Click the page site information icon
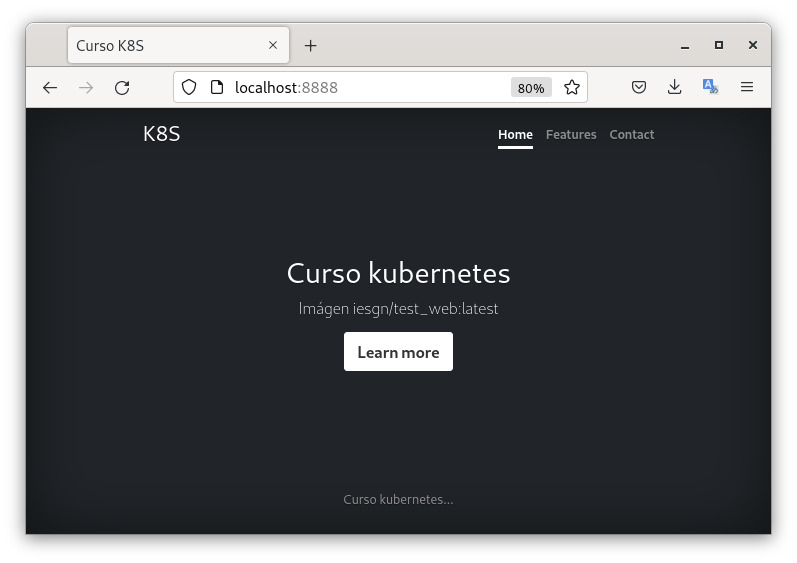The height and width of the screenshot is (563, 797). [x=215, y=88]
